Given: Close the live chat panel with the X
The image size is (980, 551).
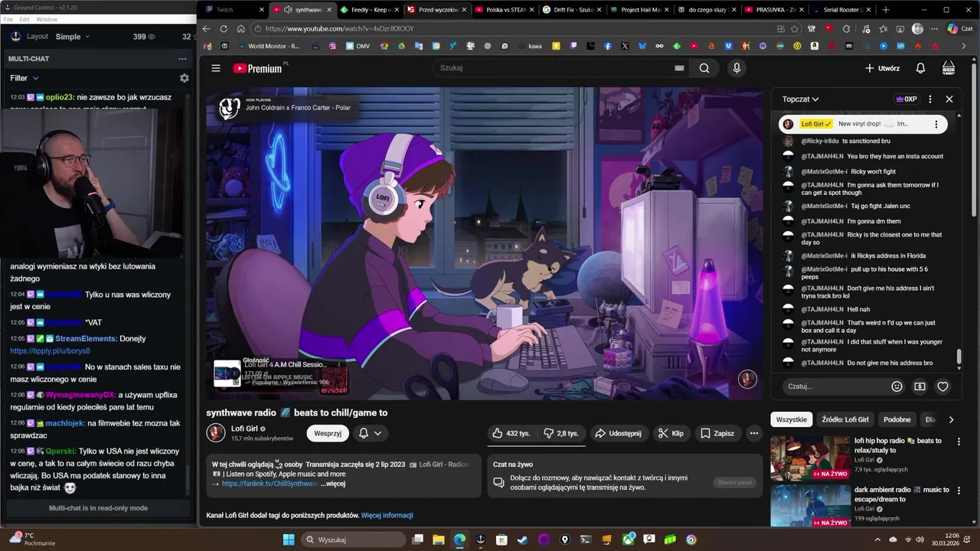Looking at the screenshot, I should click(x=949, y=99).
